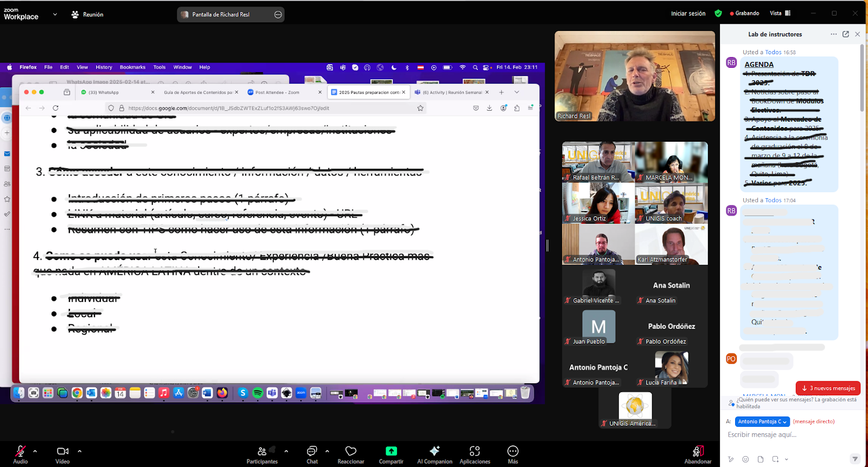Bookmark this page star icon
The height and width of the screenshot is (467, 868).
(420, 108)
